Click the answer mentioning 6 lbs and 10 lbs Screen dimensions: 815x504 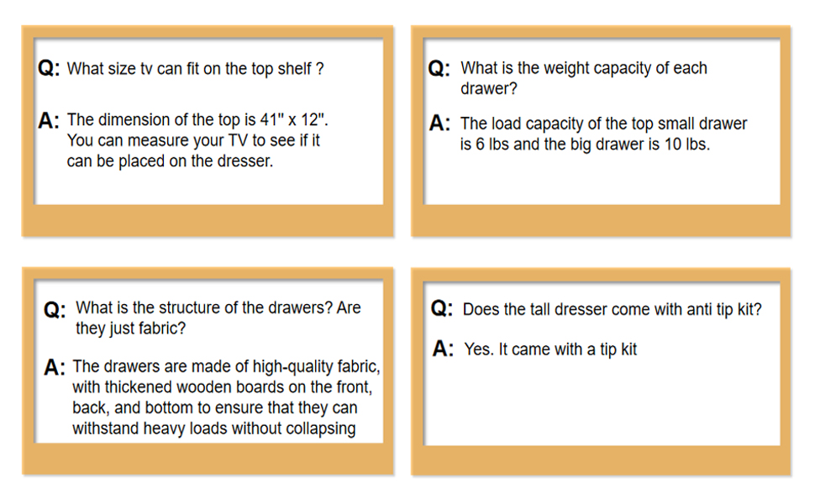[602, 134]
